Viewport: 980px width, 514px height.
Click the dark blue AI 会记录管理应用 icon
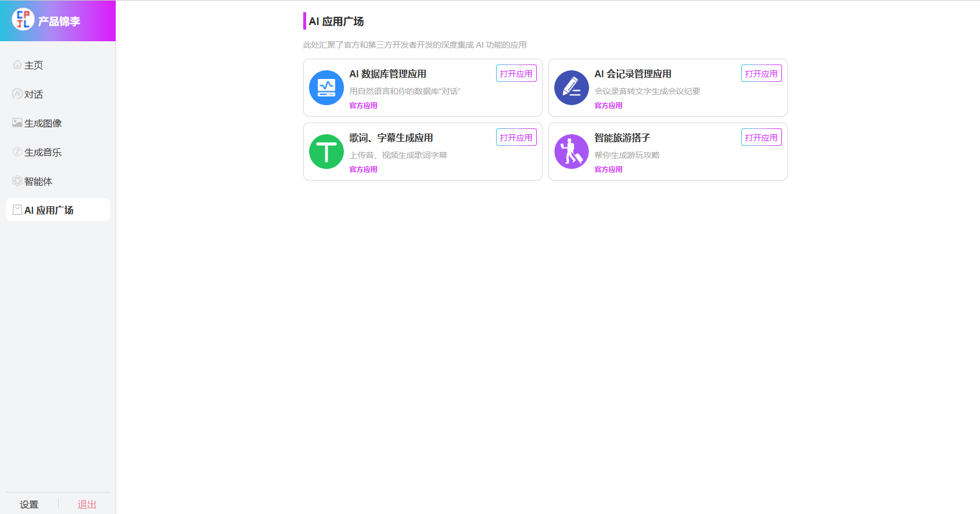[572, 88]
